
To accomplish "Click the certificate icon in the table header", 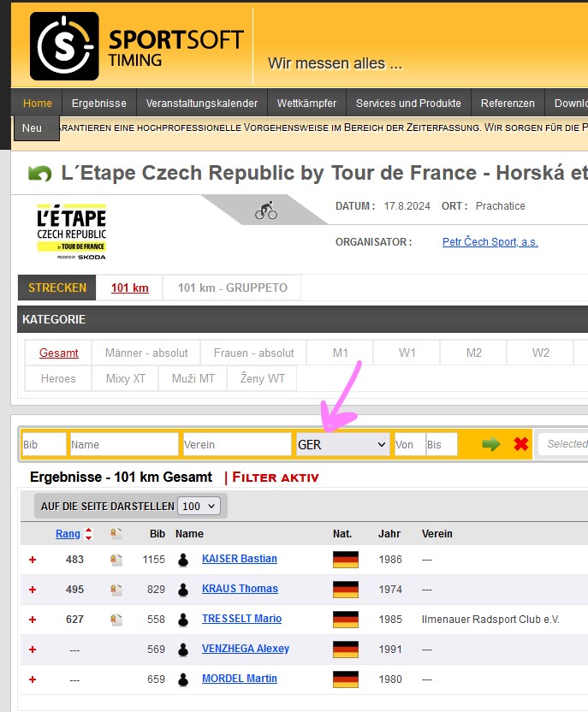I will 116,534.
